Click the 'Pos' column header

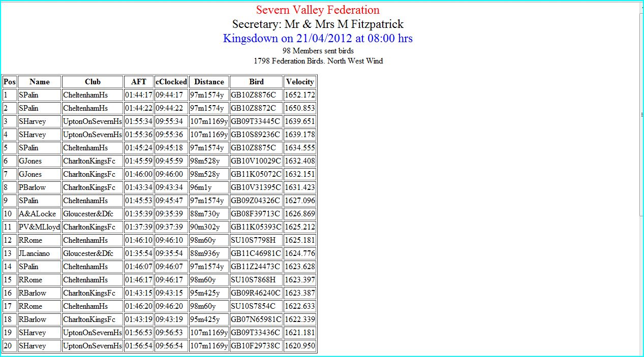pyautogui.click(x=10, y=82)
